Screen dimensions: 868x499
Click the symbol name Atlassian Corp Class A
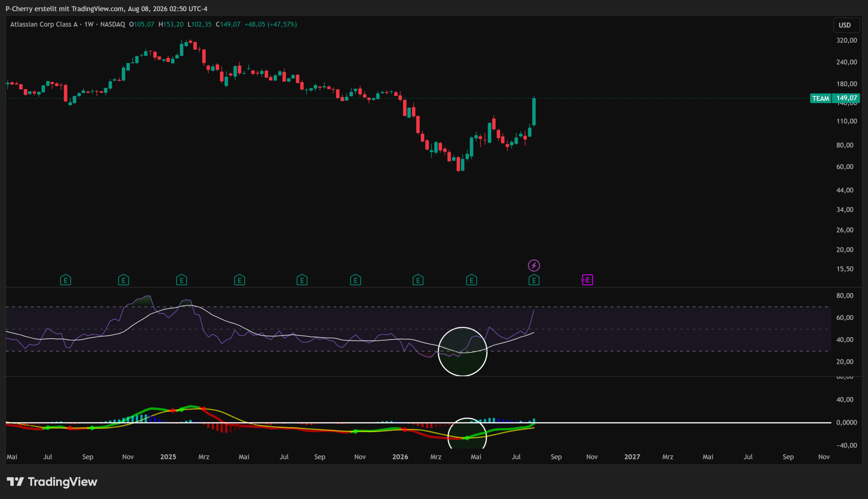pyautogui.click(x=44, y=24)
